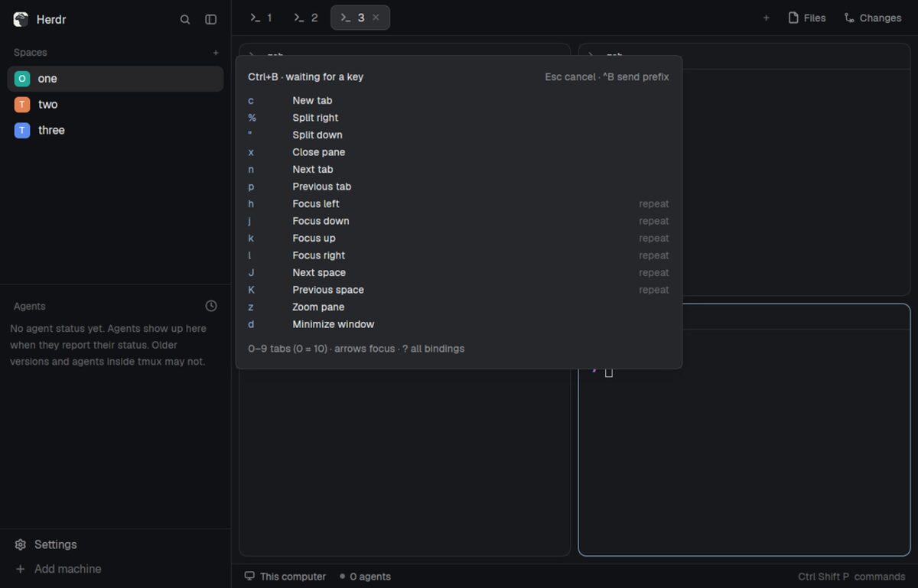This screenshot has width=918, height=588.
Task: Click the 'Spaces' section heading
Action: tap(31, 53)
